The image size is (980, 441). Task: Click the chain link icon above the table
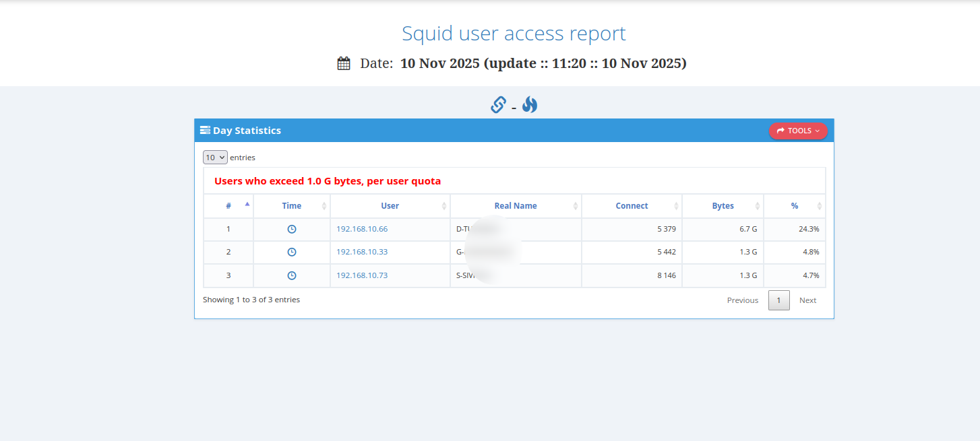coord(498,105)
